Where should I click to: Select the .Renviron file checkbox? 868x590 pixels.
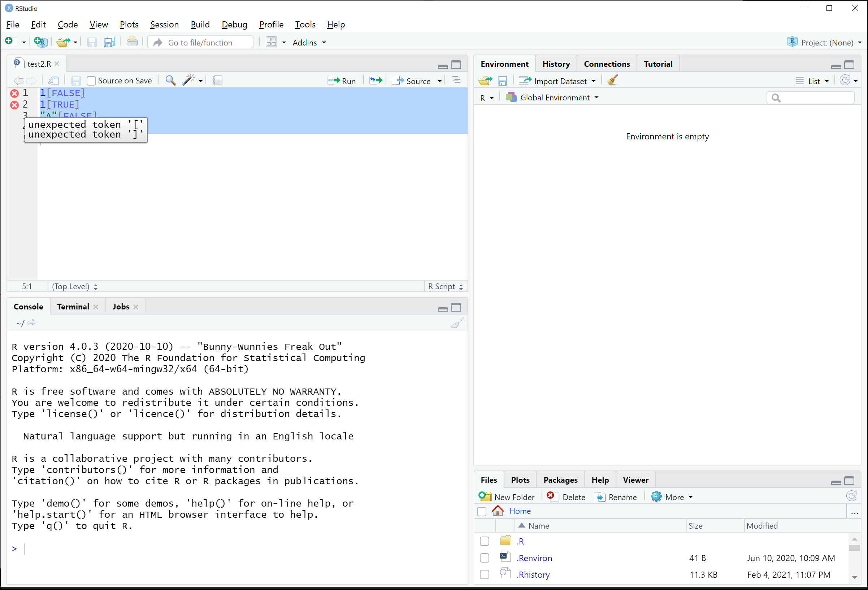point(484,558)
